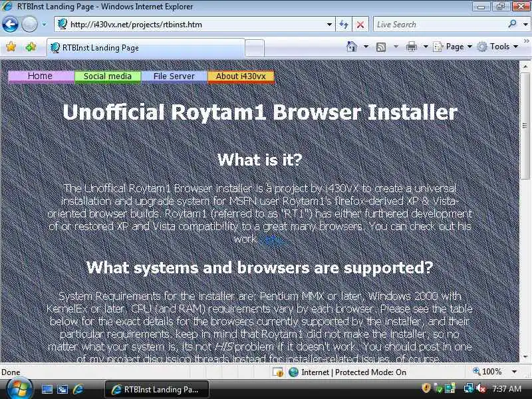Click the network connection tray icon
Viewport: 532px width, 399px height.
click(x=468, y=388)
